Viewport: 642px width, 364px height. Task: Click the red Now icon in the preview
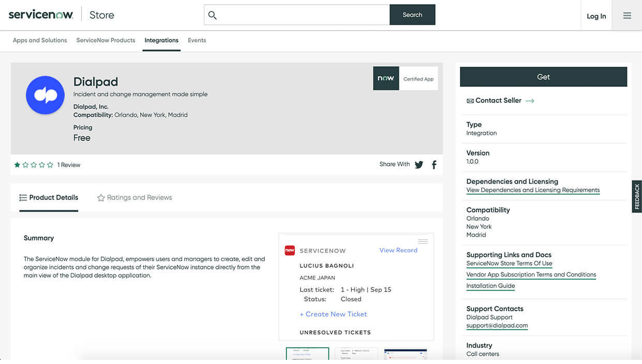pyautogui.click(x=290, y=250)
